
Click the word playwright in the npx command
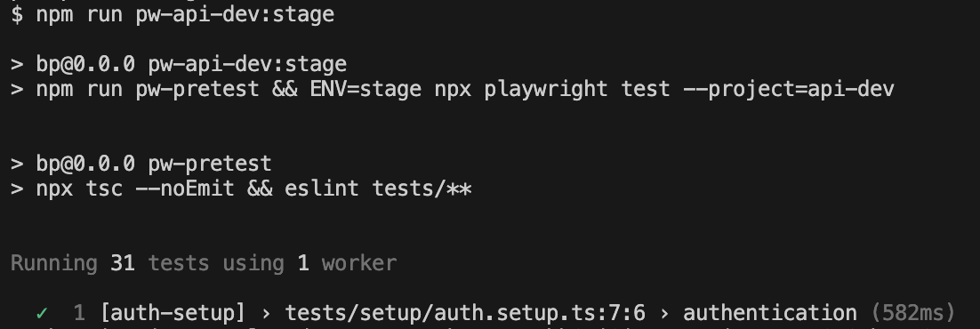click(x=546, y=89)
